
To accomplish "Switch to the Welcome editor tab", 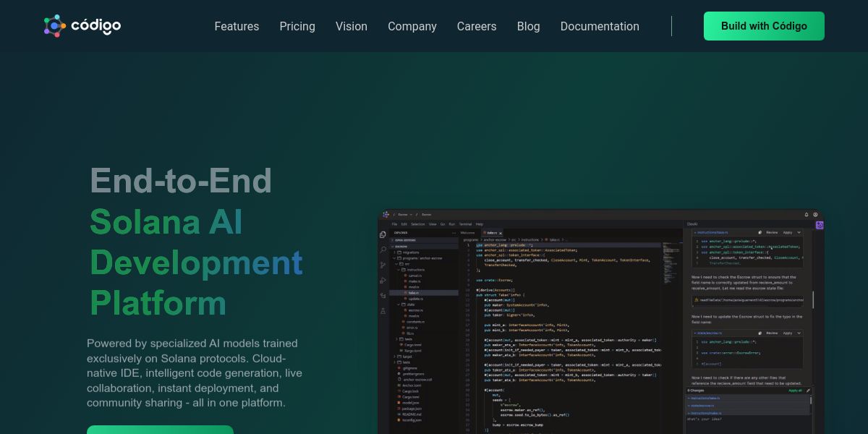I will click(467, 233).
